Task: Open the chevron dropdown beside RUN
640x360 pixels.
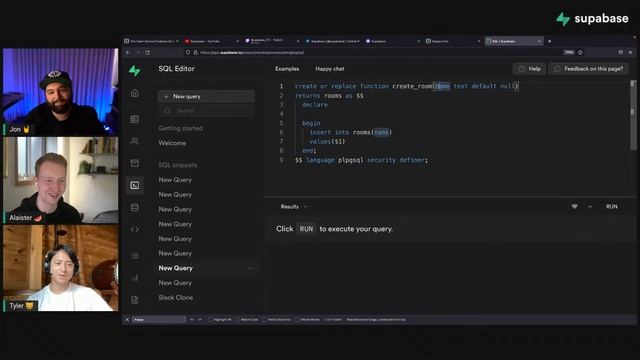Action: click(x=590, y=207)
